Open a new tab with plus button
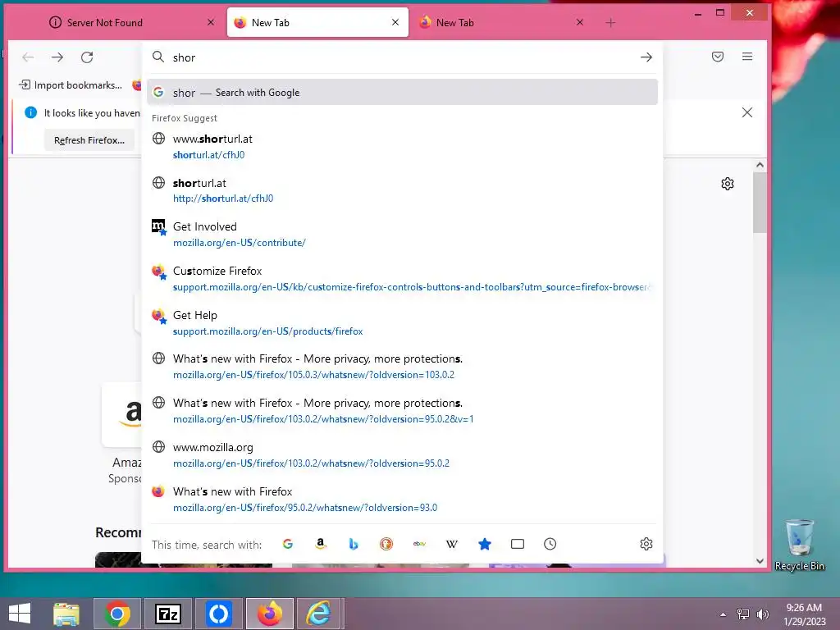 tap(610, 22)
